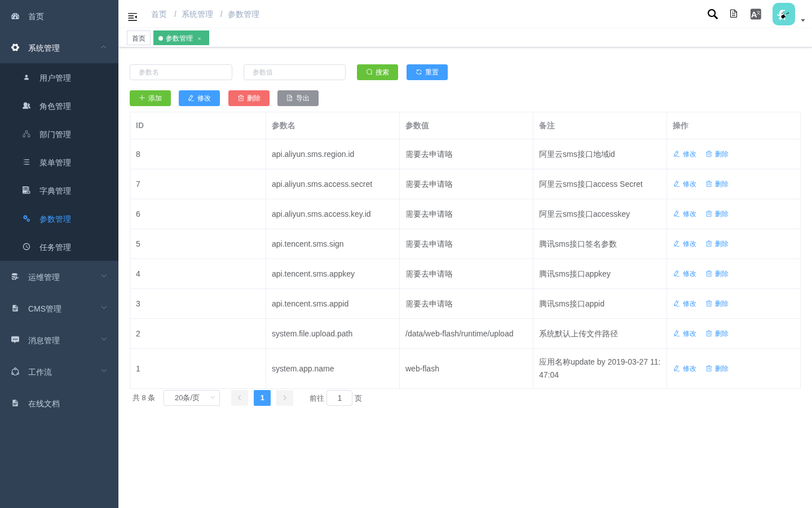Delete the api.aliyun.sms.access.secret row
The height and width of the screenshot is (508, 812).
[717, 184]
